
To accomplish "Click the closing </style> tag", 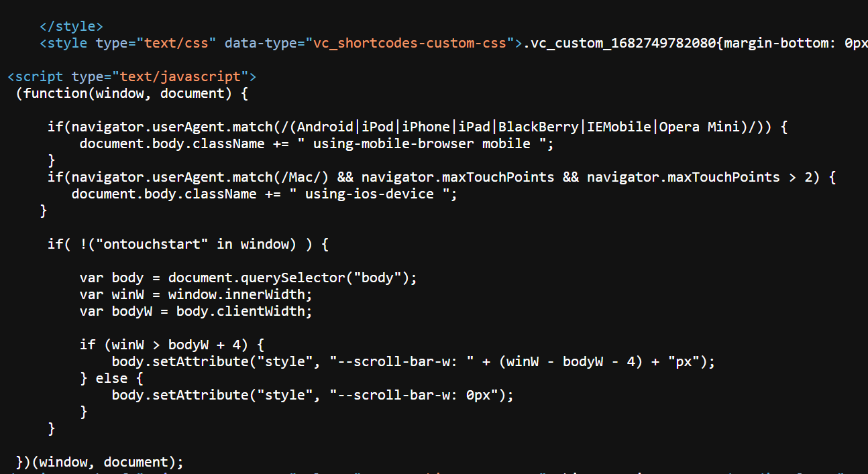I will coord(71,27).
